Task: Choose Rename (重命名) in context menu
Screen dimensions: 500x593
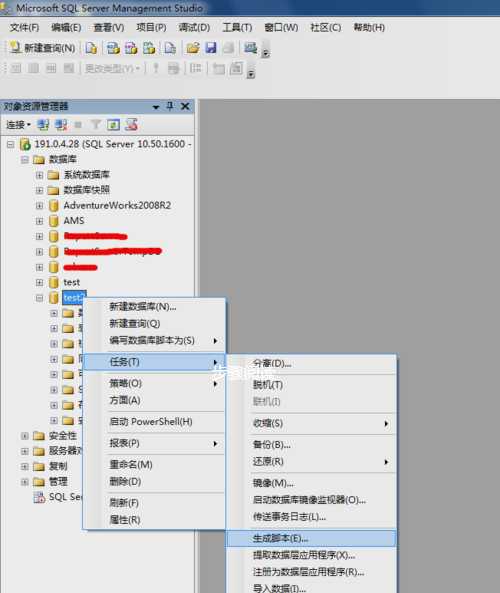Action: pos(154,464)
